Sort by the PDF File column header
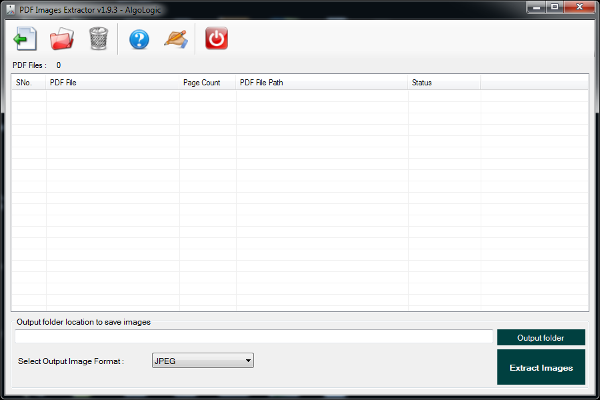 click(112, 82)
